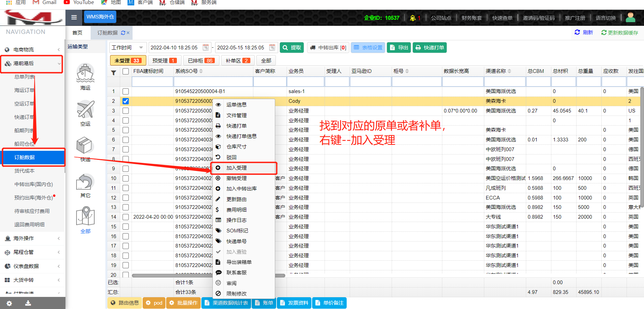644x309 pixels.
Task: Click the hamburger menu icon in header
Action: tap(74, 17)
